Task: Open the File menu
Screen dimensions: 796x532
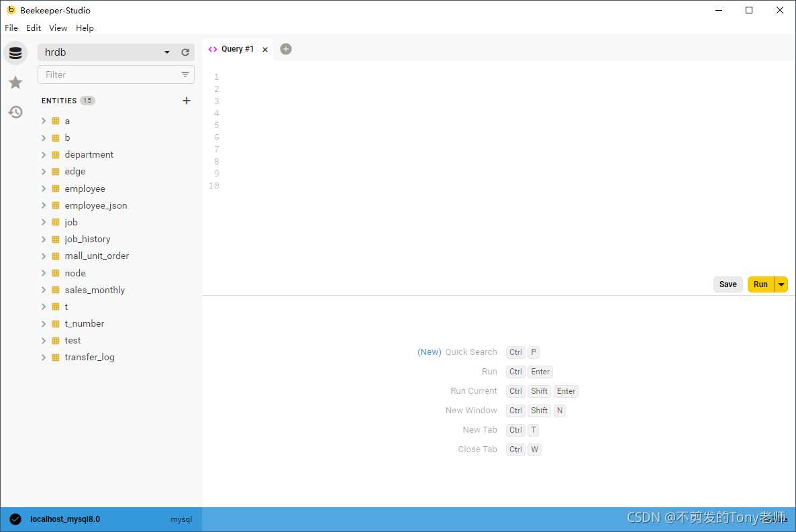Action: (x=11, y=28)
